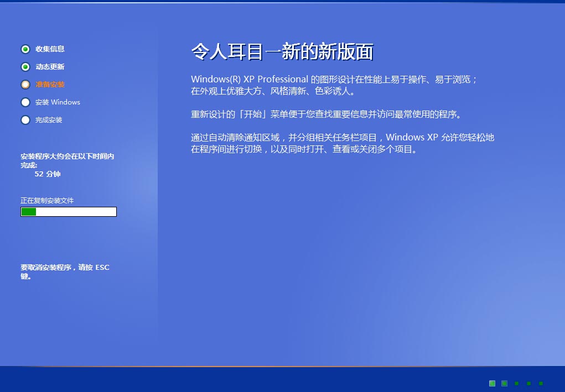Click the green indicator circle beside 收集信息
Screen dimensions: 565x392
point(25,49)
